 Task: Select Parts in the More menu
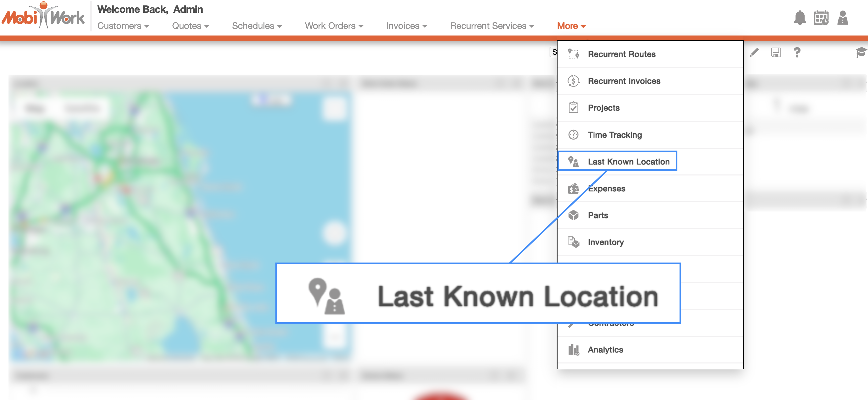tap(650, 216)
